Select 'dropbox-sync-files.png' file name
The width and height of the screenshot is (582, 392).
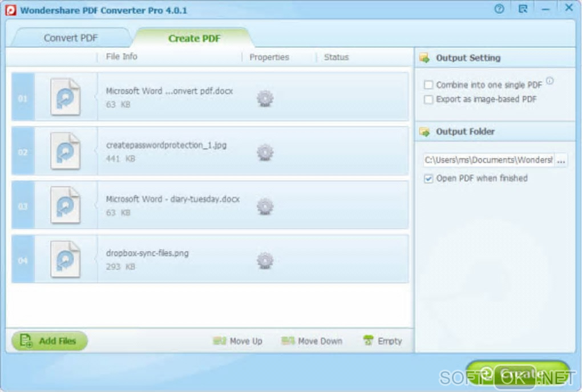tap(147, 253)
